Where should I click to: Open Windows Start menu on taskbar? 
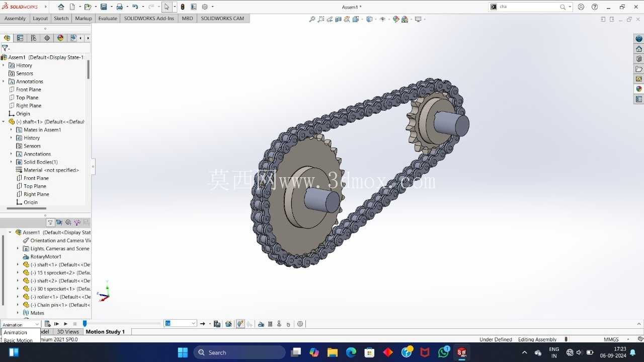(x=183, y=352)
